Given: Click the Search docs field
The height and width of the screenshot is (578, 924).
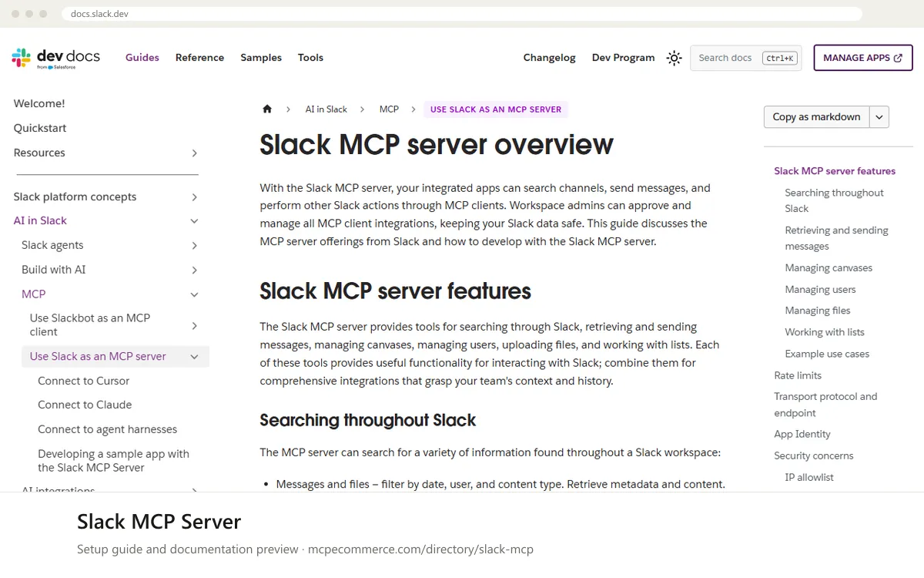Looking at the screenshot, I should [x=745, y=58].
